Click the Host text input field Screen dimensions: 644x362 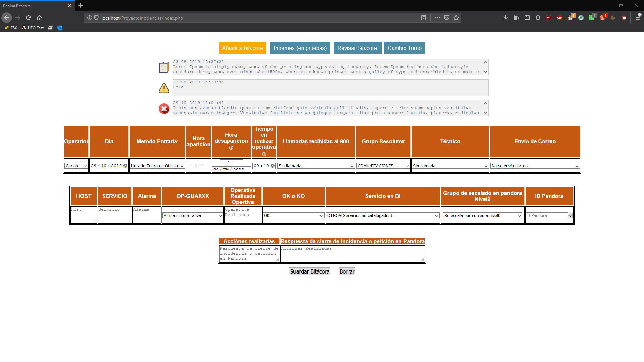(83, 215)
